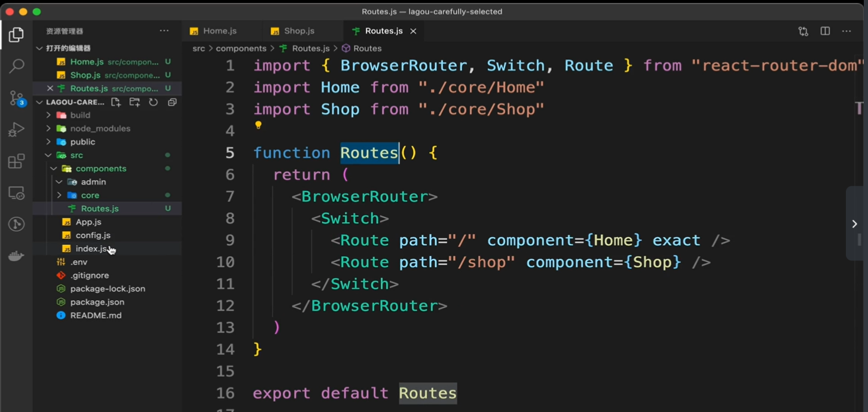868x412 pixels.
Task: Click New File icon in project header
Action: coord(116,102)
